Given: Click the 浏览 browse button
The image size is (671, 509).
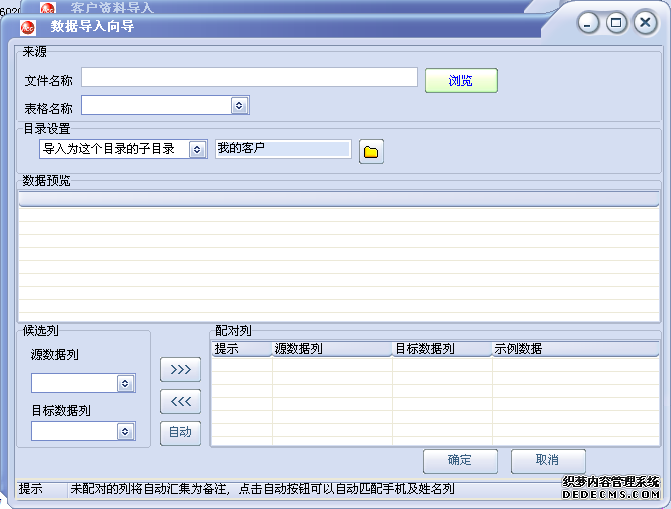Looking at the screenshot, I should (x=461, y=81).
